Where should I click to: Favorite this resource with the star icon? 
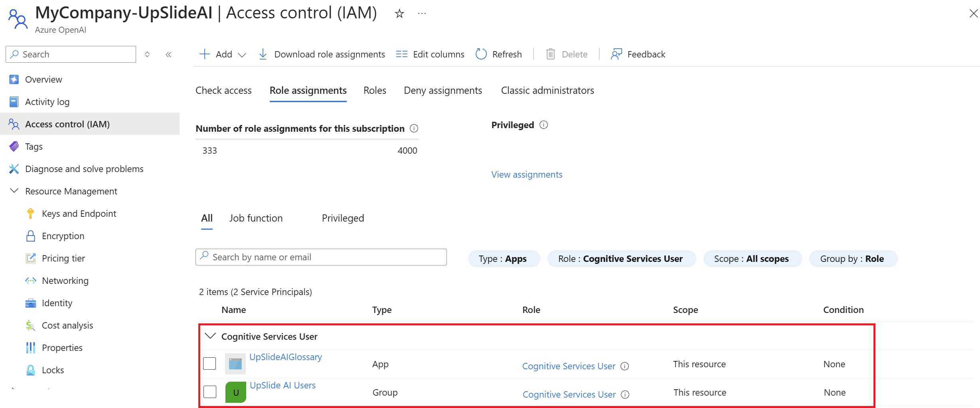[x=399, y=14]
